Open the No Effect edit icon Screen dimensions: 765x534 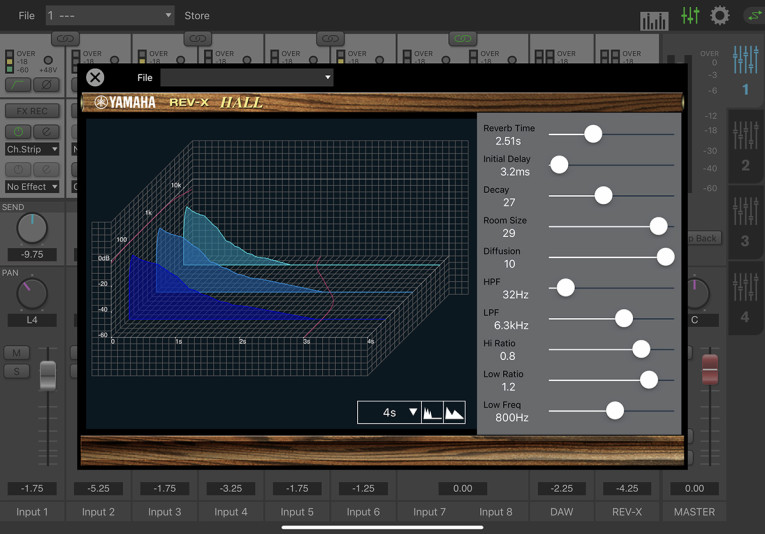46,169
